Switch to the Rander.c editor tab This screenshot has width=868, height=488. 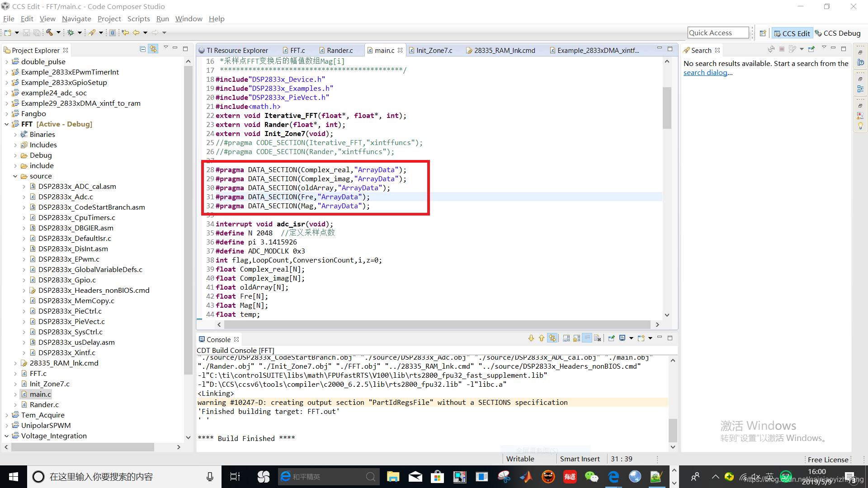pyautogui.click(x=340, y=50)
